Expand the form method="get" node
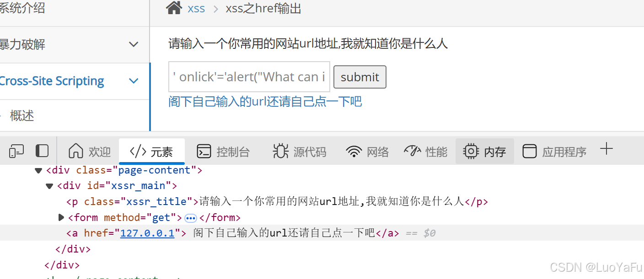The height and width of the screenshot is (279, 644). coord(61,217)
